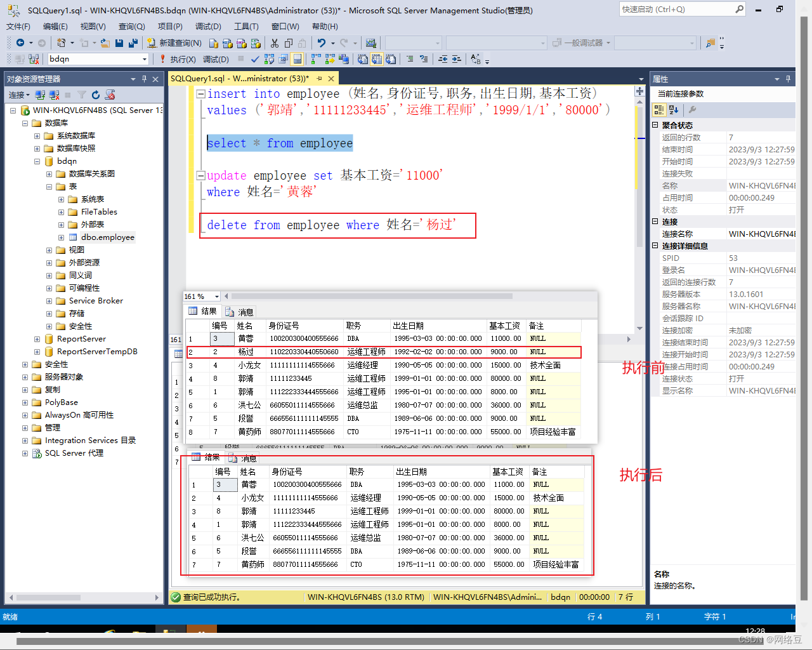812x650 pixels.
Task: Open the 查询(Q) menu
Action: point(131,26)
